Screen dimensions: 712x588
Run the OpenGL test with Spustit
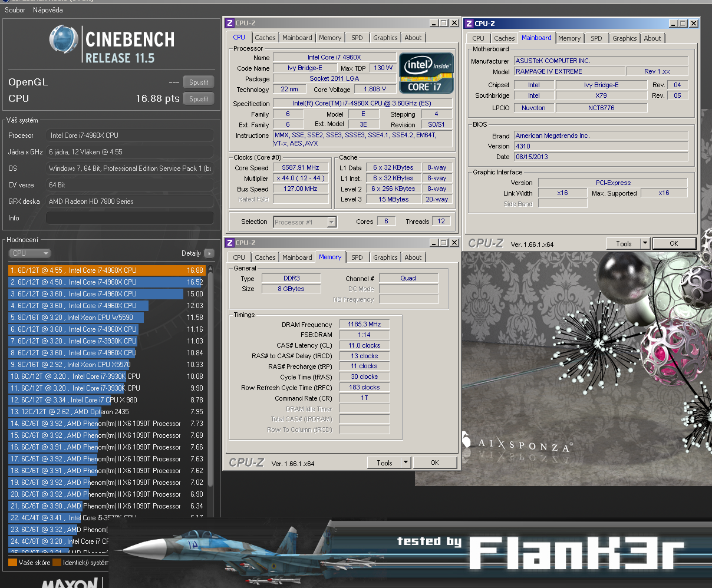coord(199,82)
